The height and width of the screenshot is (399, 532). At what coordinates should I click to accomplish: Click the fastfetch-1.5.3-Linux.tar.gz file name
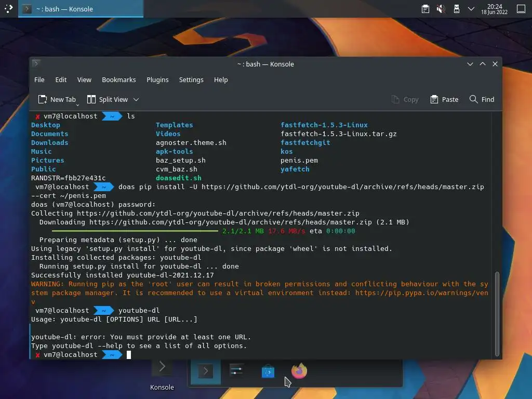(x=339, y=134)
